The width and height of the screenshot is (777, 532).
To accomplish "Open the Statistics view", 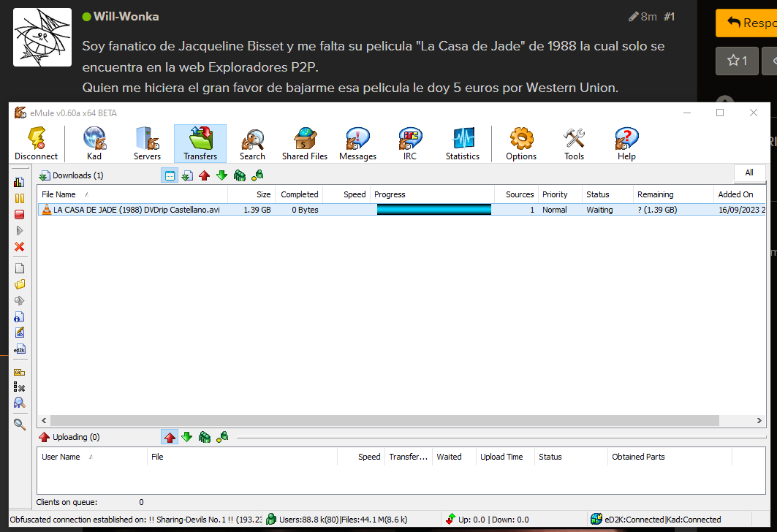I will [x=463, y=144].
